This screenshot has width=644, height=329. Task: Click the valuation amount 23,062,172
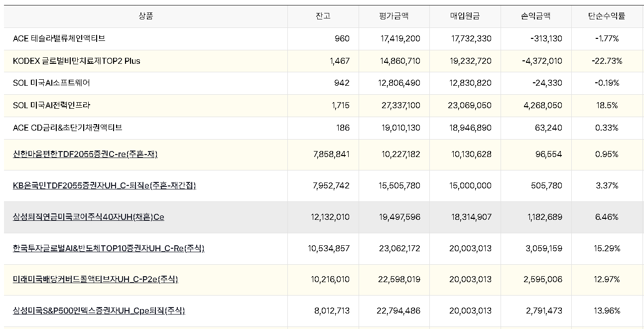[399, 248]
